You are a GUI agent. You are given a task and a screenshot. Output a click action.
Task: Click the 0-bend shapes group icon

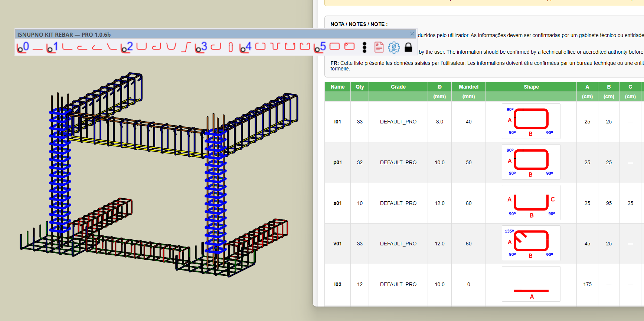point(23,47)
